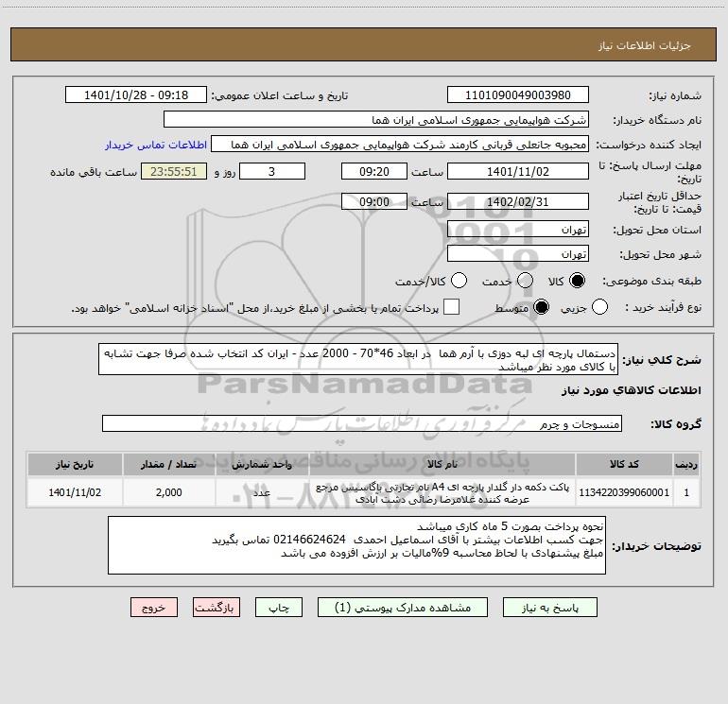728x704 pixels.
Task: Click the شماره نیاز field 1101090049003980
Action: [518, 95]
